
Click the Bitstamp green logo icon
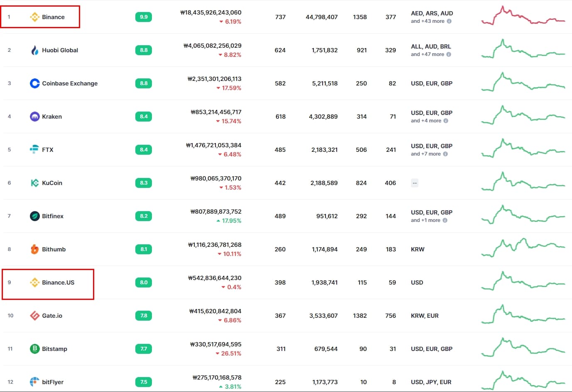click(x=35, y=349)
